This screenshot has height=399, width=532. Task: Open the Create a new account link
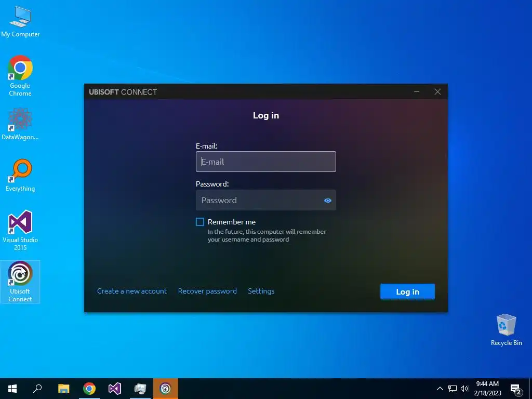pyautogui.click(x=132, y=291)
